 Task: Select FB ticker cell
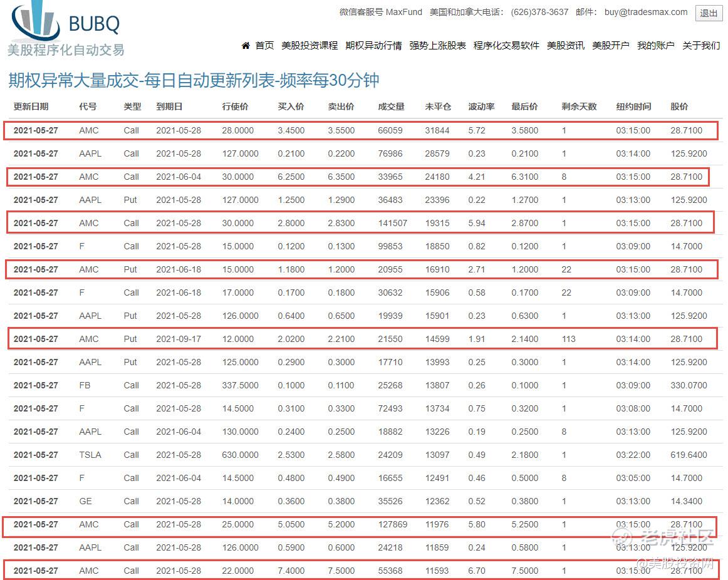tap(85, 385)
